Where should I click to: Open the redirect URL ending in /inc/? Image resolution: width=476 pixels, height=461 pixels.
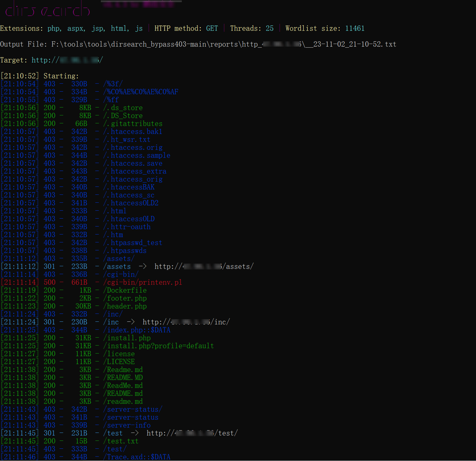click(186, 322)
